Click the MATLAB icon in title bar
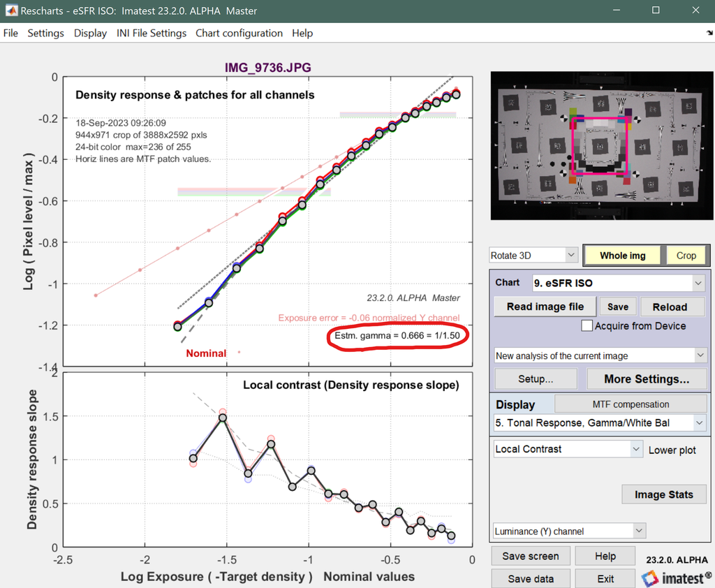This screenshot has width=715, height=588. click(x=11, y=10)
